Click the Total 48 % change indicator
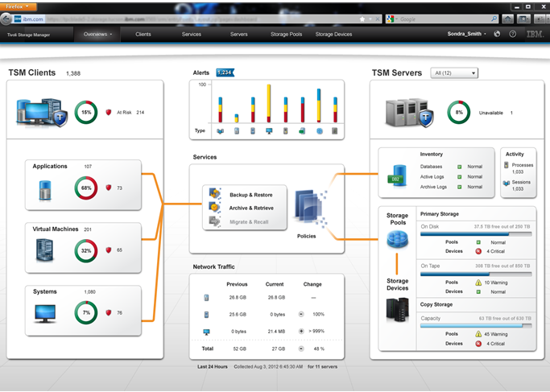The image size is (550, 392). (301, 349)
